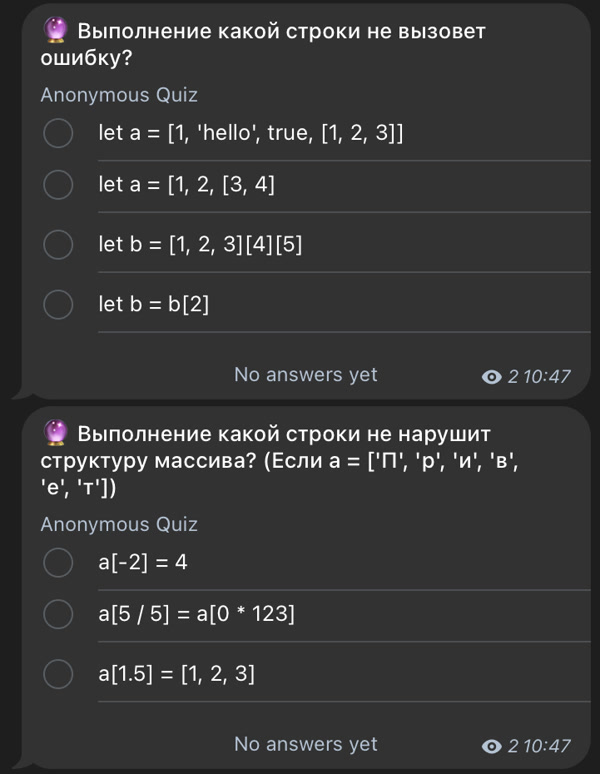
Task: Click answer text "a[-2] = 4"
Action: tap(143, 562)
